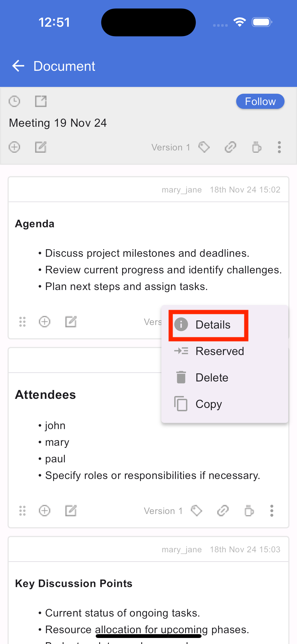
Task: Open Attendees section three-dot menu
Action: point(272,511)
